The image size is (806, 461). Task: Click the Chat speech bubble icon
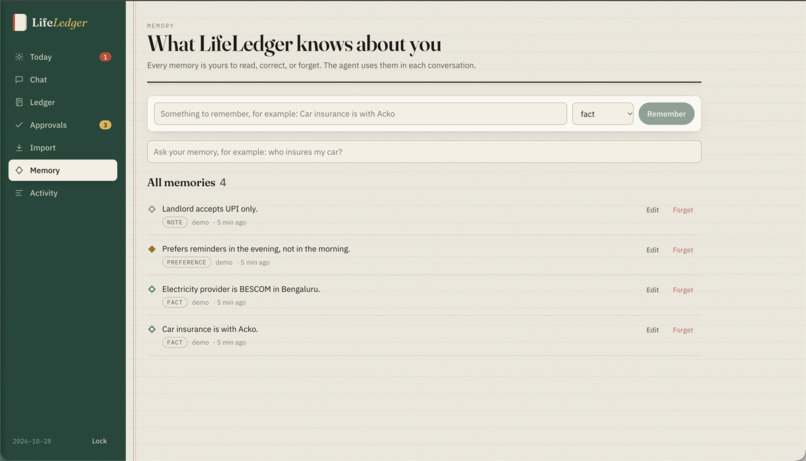coord(19,80)
